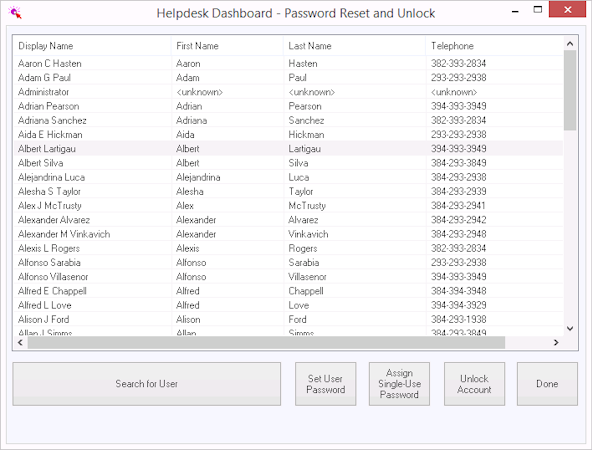592x450 pixels.
Task: Maximize the Helpdesk Dashboard window
Action: (x=538, y=10)
